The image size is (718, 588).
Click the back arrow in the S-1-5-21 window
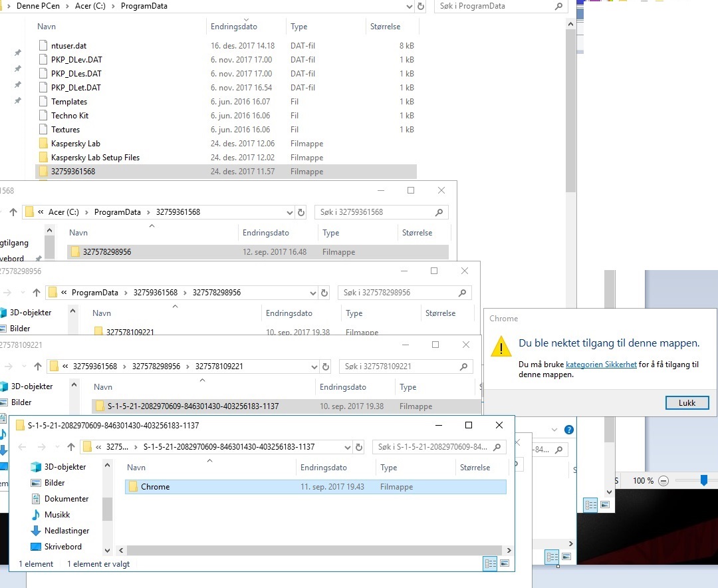(22, 447)
